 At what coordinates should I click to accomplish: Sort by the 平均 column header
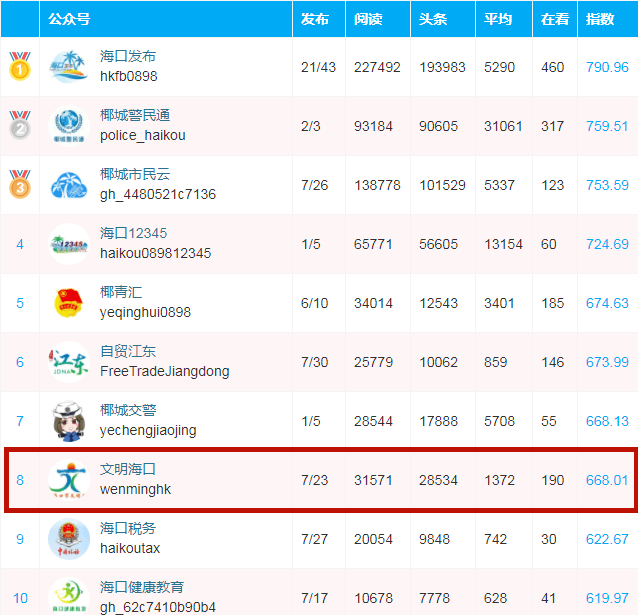coord(498,19)
